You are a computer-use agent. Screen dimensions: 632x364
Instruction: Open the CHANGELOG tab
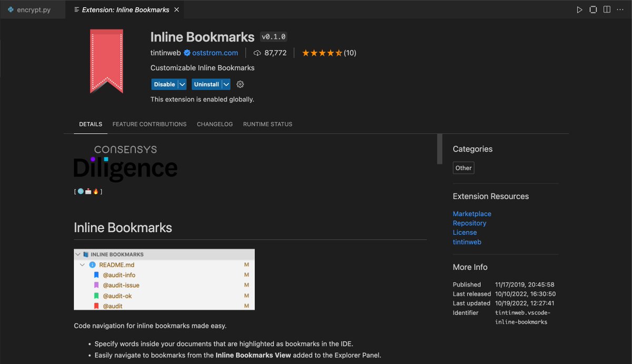(x=215, y=124)
